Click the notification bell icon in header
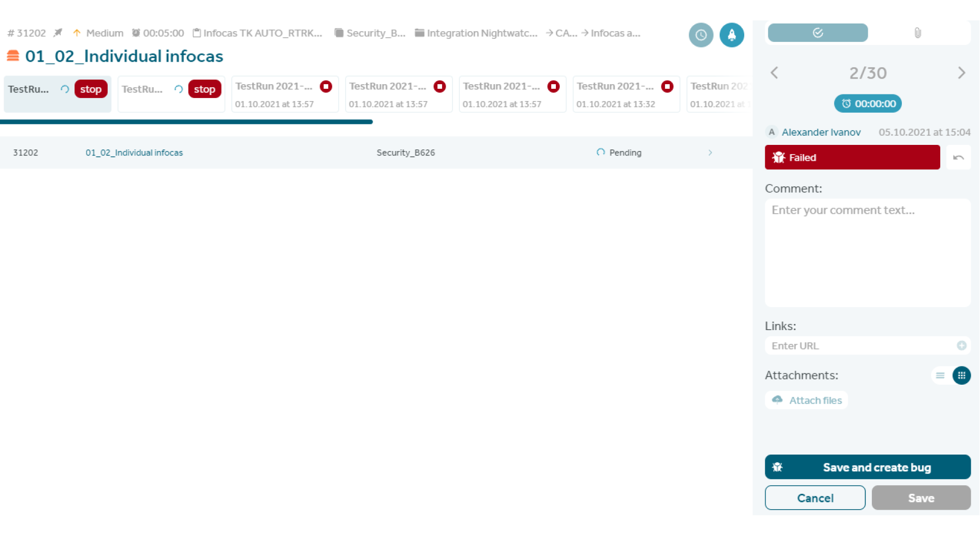The width and height of the screenshot is (980, 551). point(731,35)
